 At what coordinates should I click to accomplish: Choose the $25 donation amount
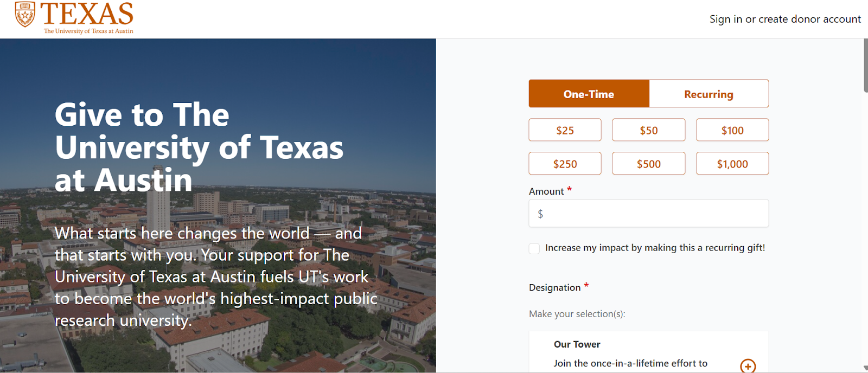[x=565, y=130]
